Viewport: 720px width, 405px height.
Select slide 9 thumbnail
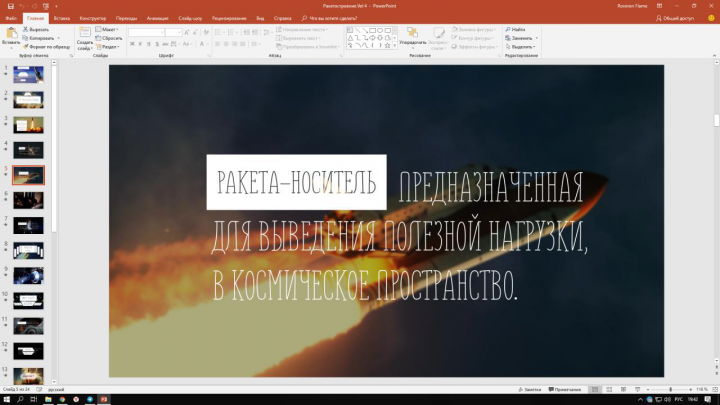[x=28, y=276]
